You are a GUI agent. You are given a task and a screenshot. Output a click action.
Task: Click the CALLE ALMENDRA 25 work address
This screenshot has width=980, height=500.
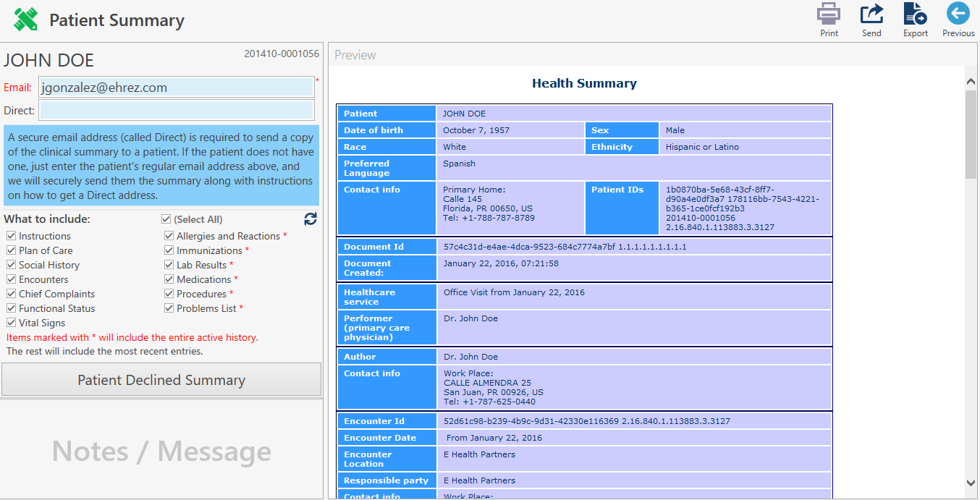coord(487,383)
